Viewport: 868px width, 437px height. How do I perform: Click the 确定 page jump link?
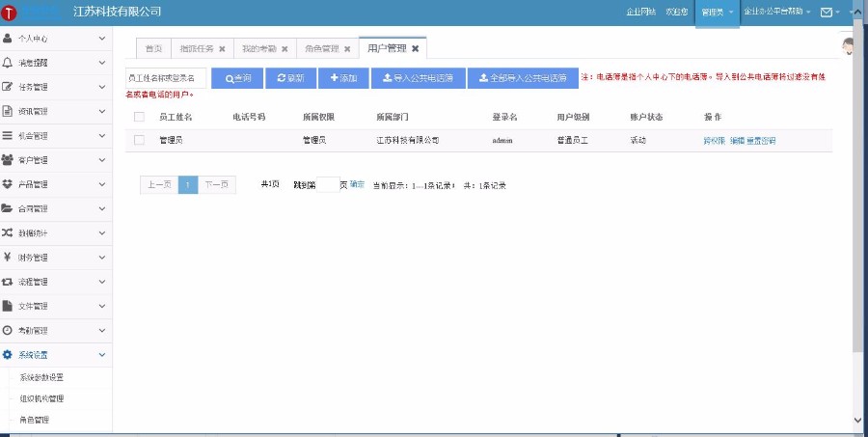[357, 184]
